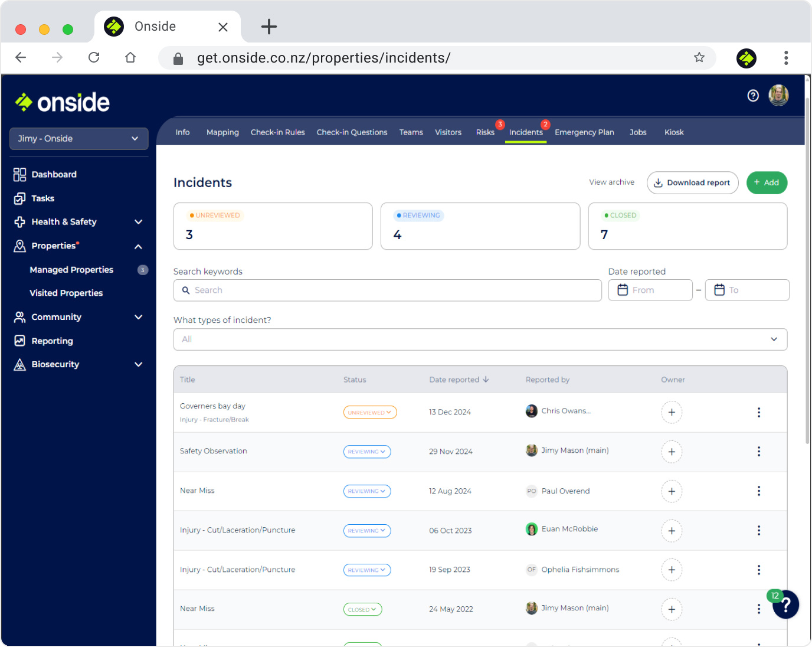812x647 pixels.
Task: Click the calendar icon in the From field
Action: coord(623,290)
